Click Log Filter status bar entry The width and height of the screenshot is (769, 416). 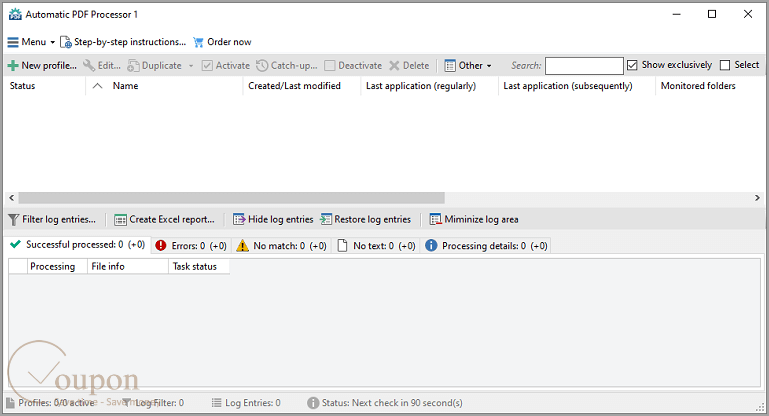(x=153, y=403)
